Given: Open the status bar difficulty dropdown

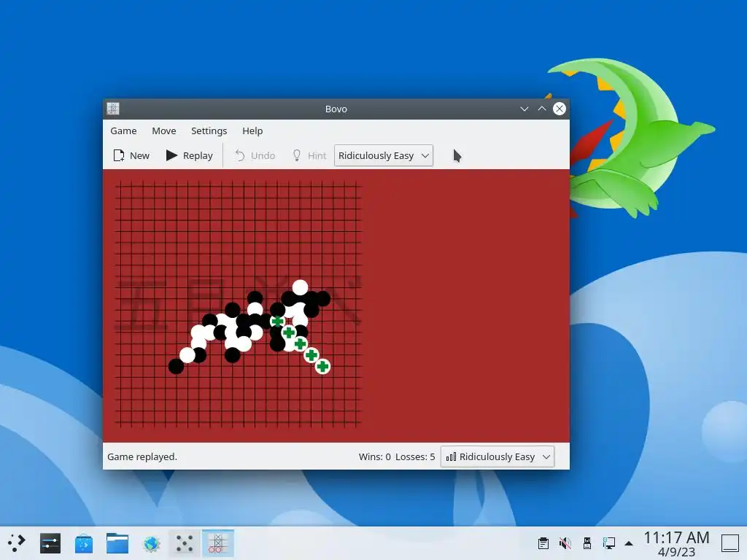Looking at the screenshot, I should pyautogui.click(x=498, y=456).
